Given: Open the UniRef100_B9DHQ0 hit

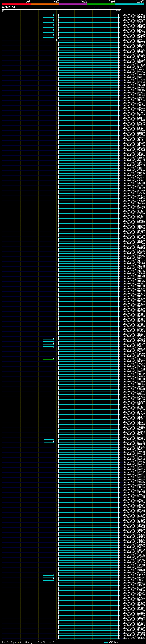Looking at the screenshot, I should point(134,344).
